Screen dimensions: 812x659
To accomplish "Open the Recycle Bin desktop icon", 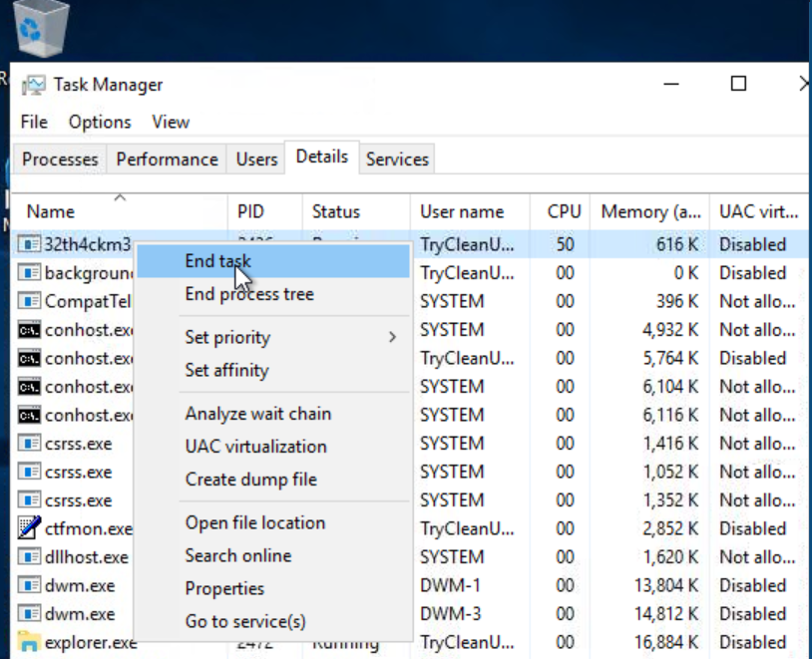I will [x=40, y=27].
